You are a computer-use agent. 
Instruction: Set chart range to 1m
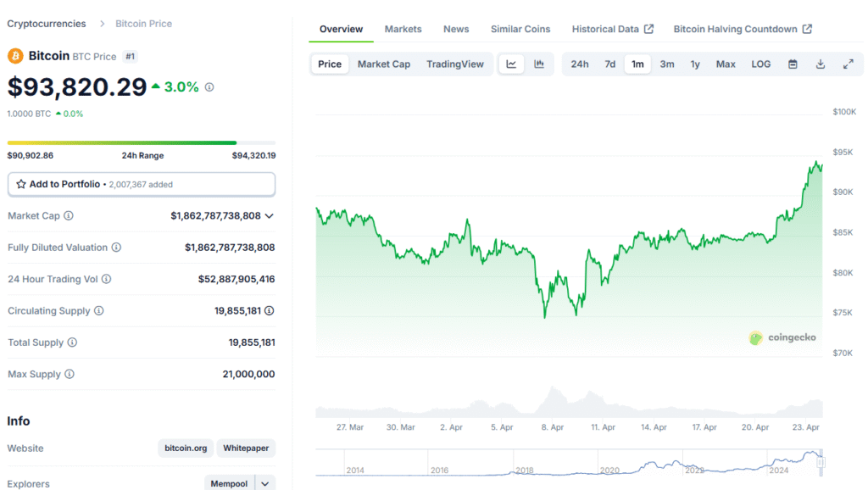pos(637,64)
